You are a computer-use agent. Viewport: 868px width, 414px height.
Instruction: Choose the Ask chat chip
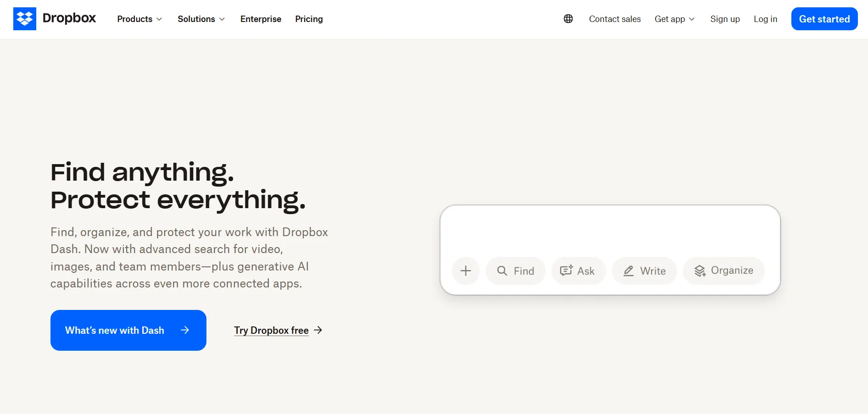(x=578, y=271)
